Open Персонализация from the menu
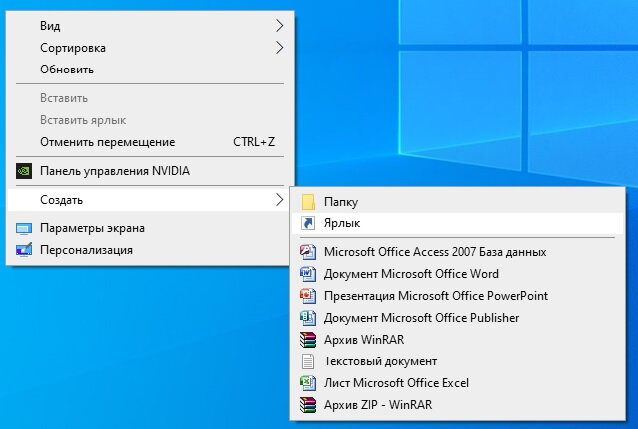The width and height of the screenshot is (638, 429). point(150,250)
